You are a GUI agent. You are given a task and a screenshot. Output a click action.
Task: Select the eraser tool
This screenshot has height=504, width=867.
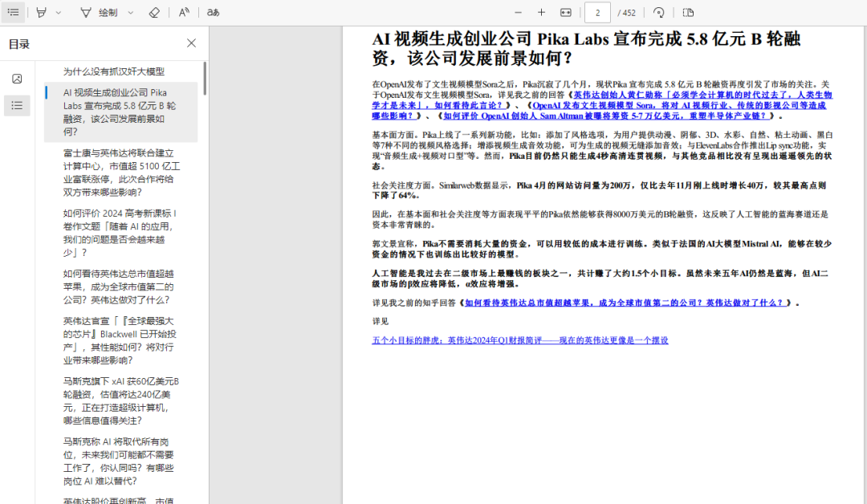click(x=154, y=12)
